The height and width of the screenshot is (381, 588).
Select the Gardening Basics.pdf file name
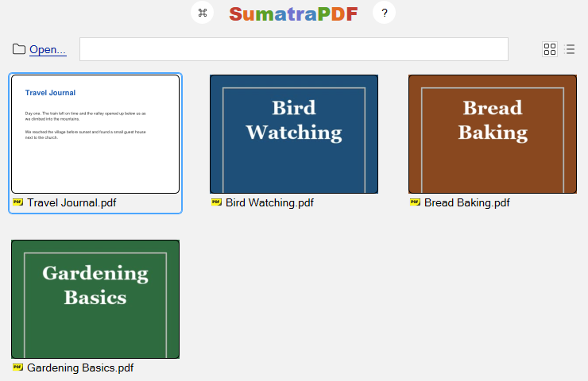pos(80,368)
